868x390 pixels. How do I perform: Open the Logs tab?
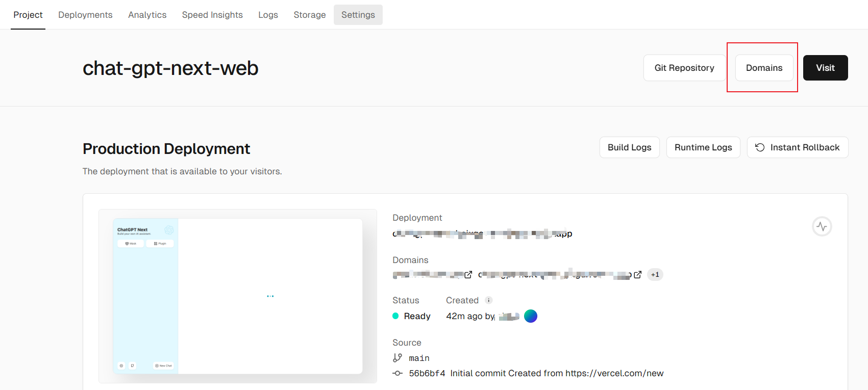coord(268,15)
